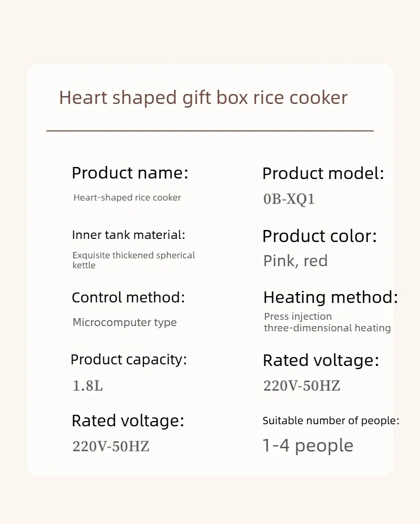This screenshot has height=524, width=420.
Task: Click the model number 0B-XQ1
Action: tap(289, 199)
